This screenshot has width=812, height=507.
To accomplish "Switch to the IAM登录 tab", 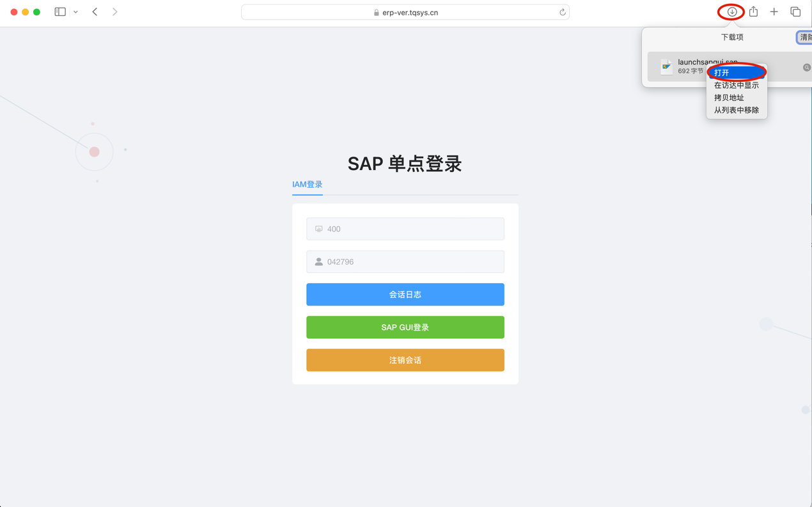I will (308, 185).
